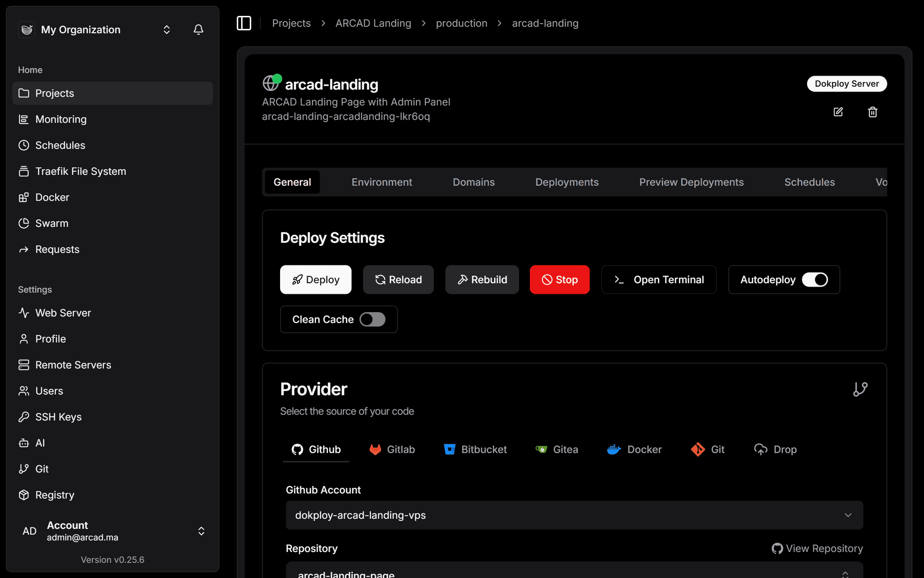Open Docker in the sidebar
This screenshot has height=578, width=924.
pyautogui.click(x=52, y=197)
